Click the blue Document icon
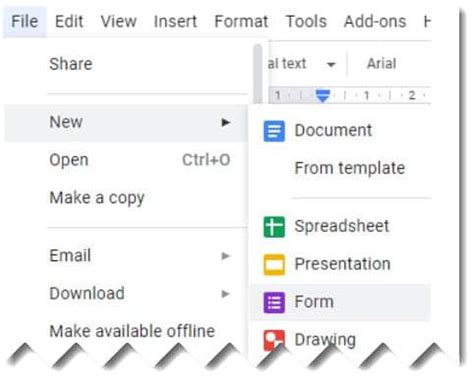474x382 pixels. [x=274, y=131]
